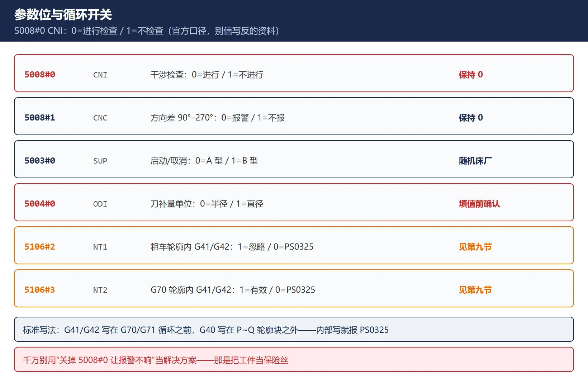The height and width of the screenshot is (373, 588).
Task: Click the 标准写法 note box
Action: (294, 329)
